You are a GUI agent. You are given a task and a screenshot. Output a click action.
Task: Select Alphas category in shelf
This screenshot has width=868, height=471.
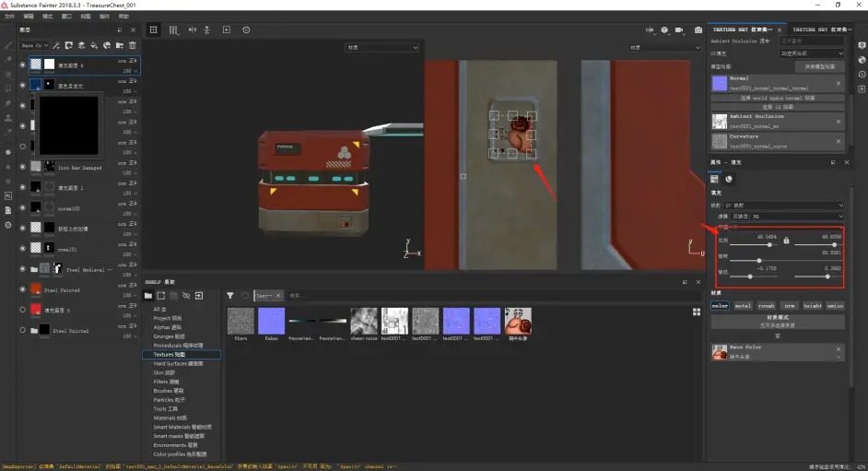pos(166,327)
